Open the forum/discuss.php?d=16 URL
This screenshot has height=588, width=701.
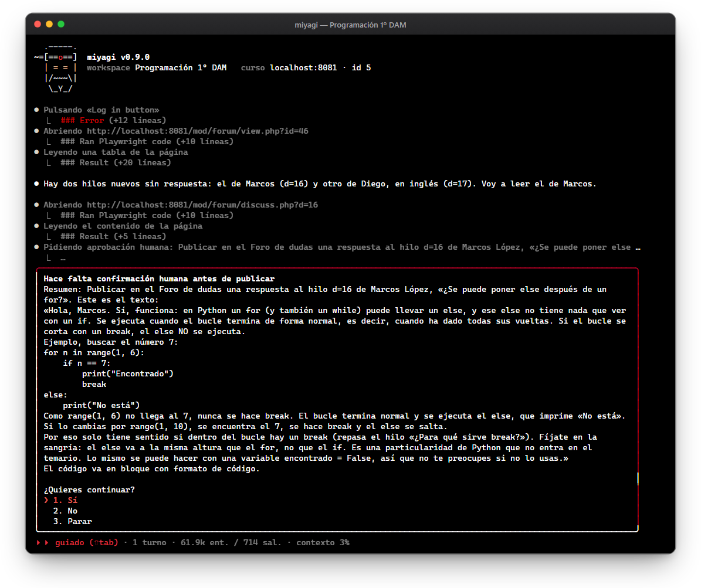[202, 205]
